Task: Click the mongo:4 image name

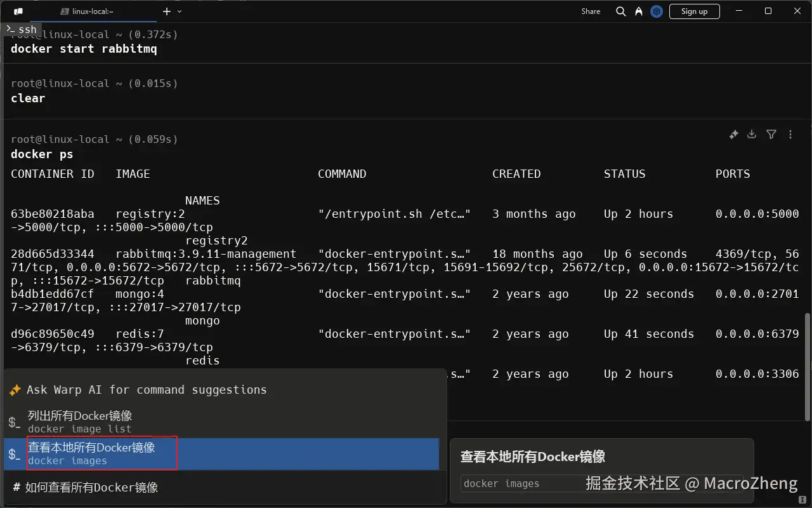Action: coord(140,294)
